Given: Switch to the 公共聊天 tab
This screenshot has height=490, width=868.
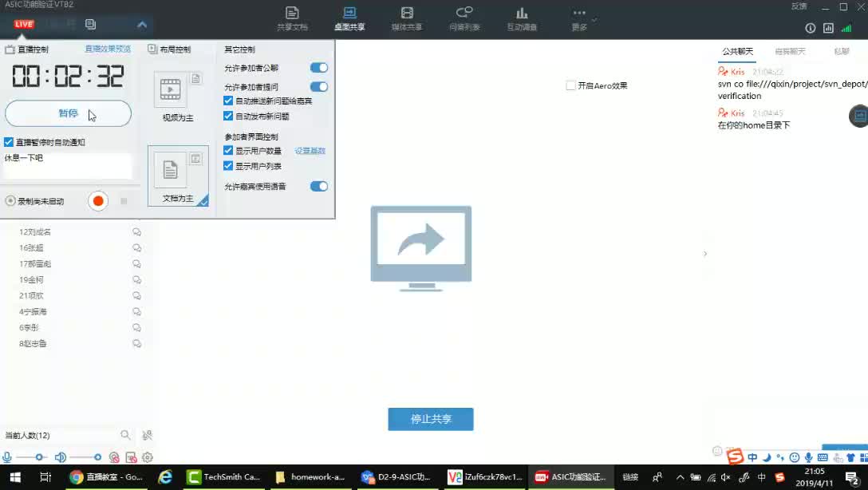Looking at the screenshot, I should pyautogui.click(x=737, y=52).
